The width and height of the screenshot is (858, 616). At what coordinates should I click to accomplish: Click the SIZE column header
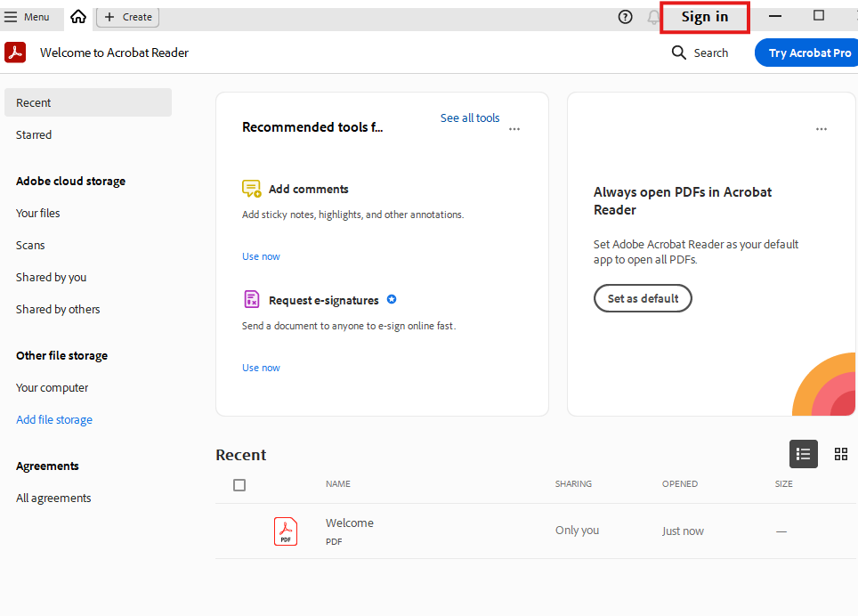(x=783, y=483)
